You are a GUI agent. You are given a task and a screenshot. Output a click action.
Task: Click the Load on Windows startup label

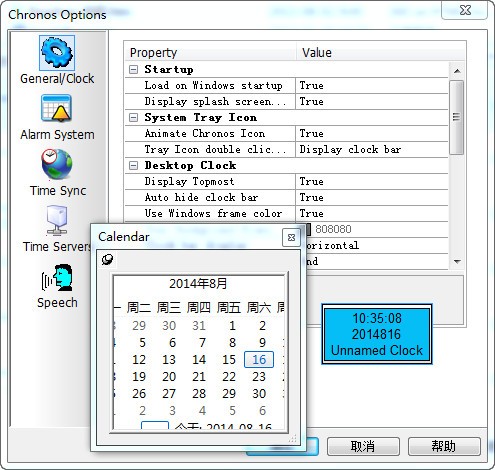point(213,86)
